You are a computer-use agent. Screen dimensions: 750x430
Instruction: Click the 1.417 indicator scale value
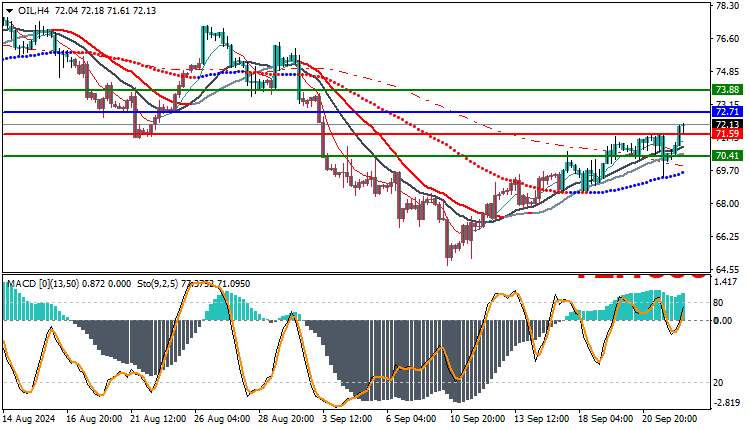[x=725, y=282]
